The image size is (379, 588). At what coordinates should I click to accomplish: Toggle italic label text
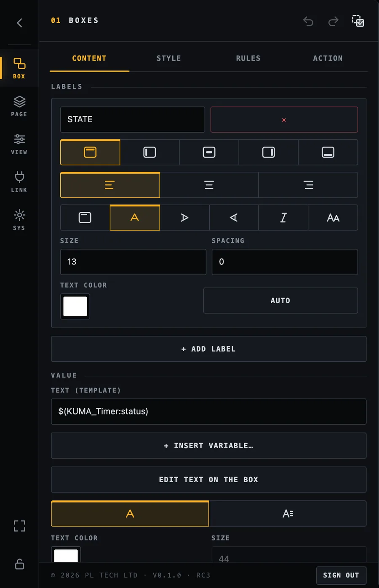[283, 217]
